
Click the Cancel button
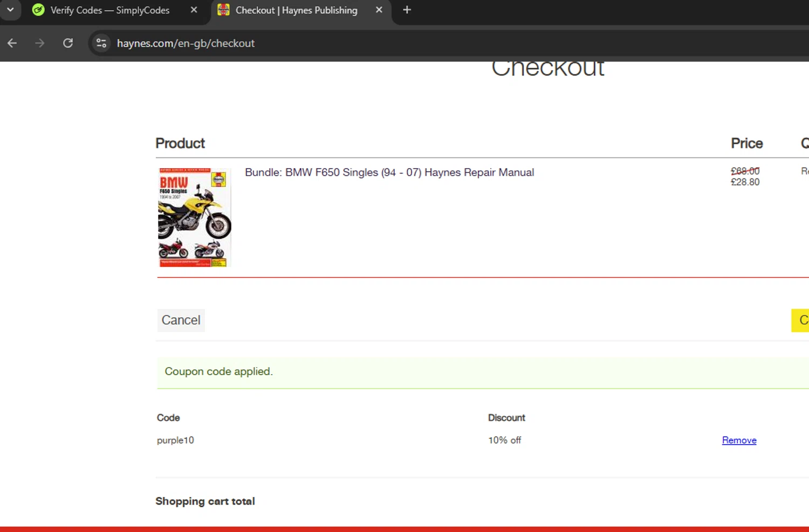pos(181,320)
